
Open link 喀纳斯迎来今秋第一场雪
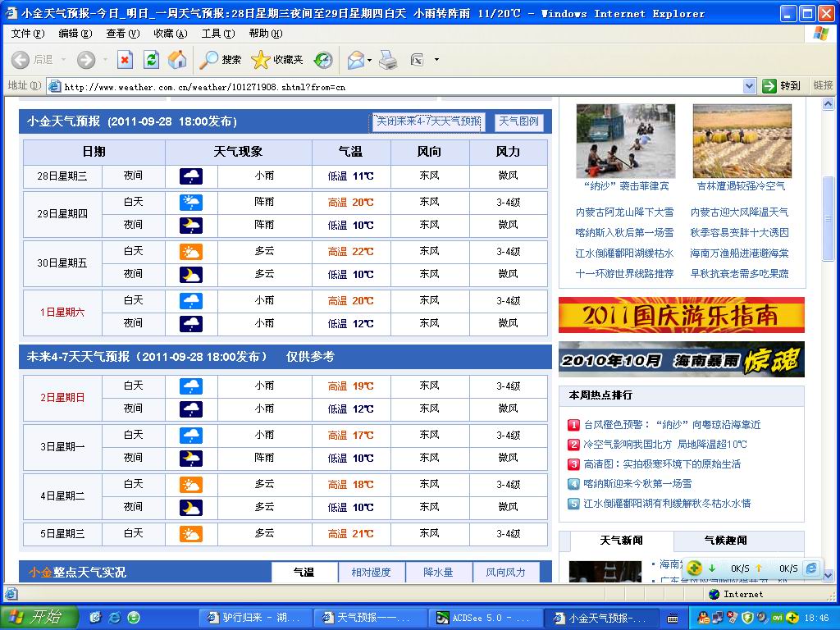point(637,484)
